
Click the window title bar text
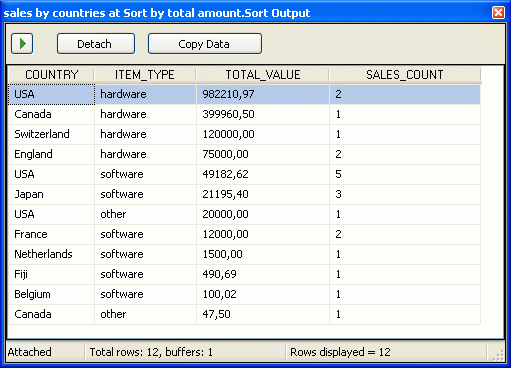click(157, 13)
